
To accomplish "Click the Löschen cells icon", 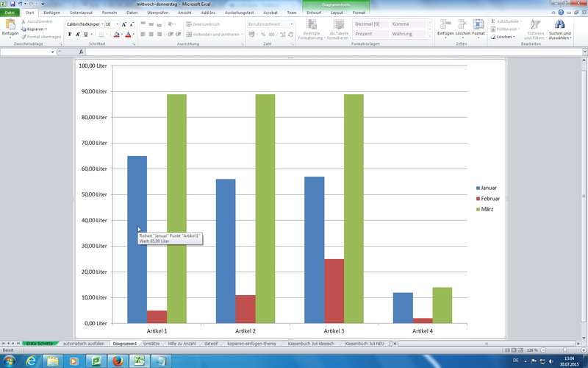I will click(x=462, y=25).
